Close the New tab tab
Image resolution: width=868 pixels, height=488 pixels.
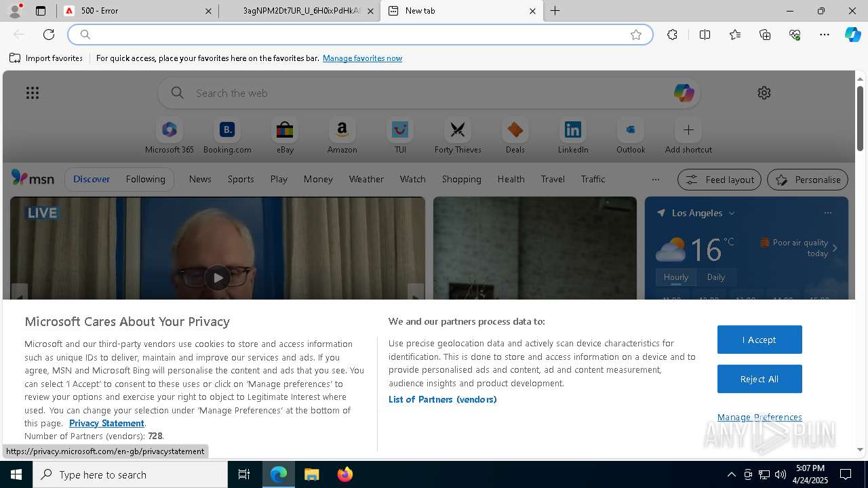point(532,11)
